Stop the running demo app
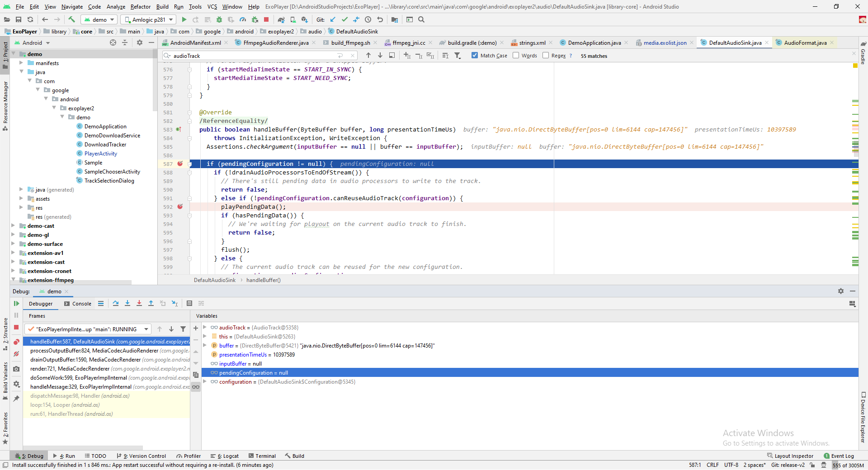The height and width of the screenshot is (470, 868). 267,19
